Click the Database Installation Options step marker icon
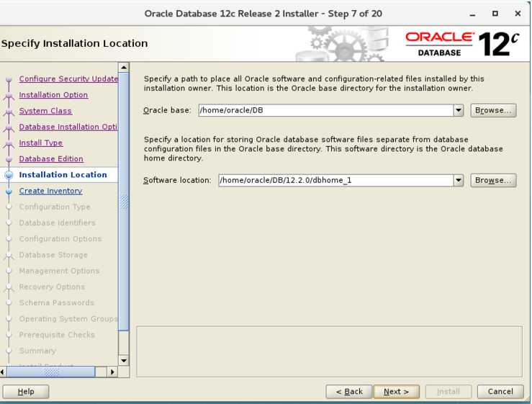 click(x=9, y=127)
